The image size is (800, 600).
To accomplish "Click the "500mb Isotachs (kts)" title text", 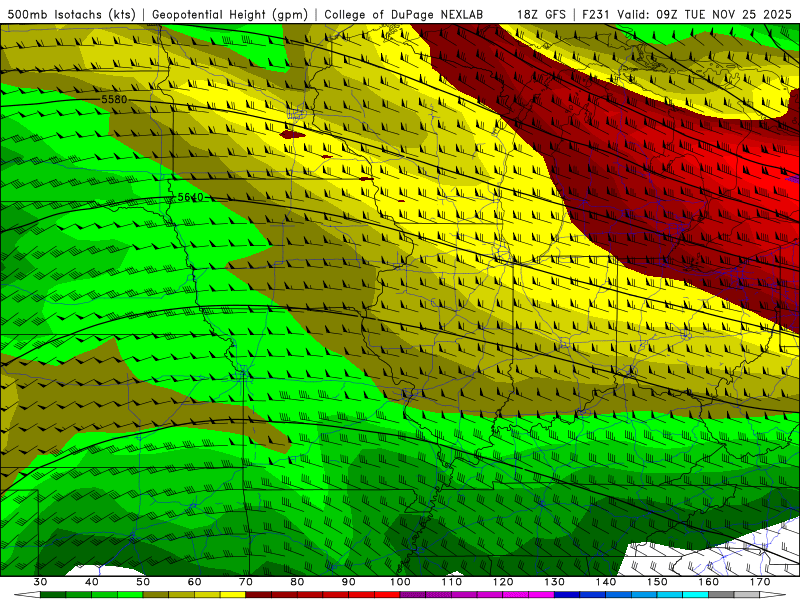I will point(72,15).
